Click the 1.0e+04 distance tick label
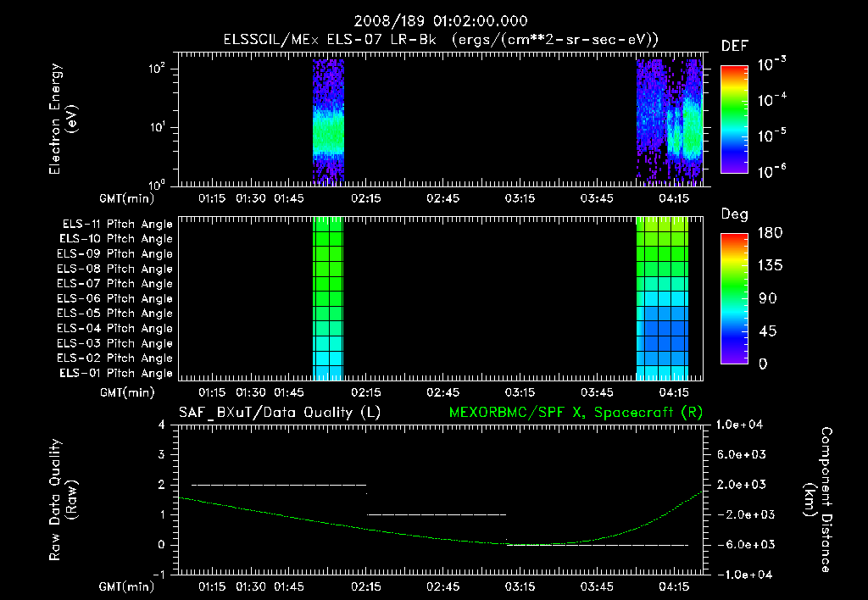868x600 pixels. click(739, 425)
